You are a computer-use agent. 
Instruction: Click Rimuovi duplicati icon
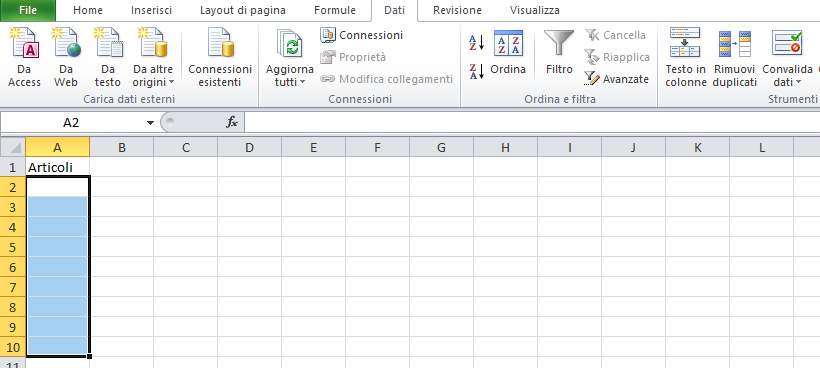(734, 58)
